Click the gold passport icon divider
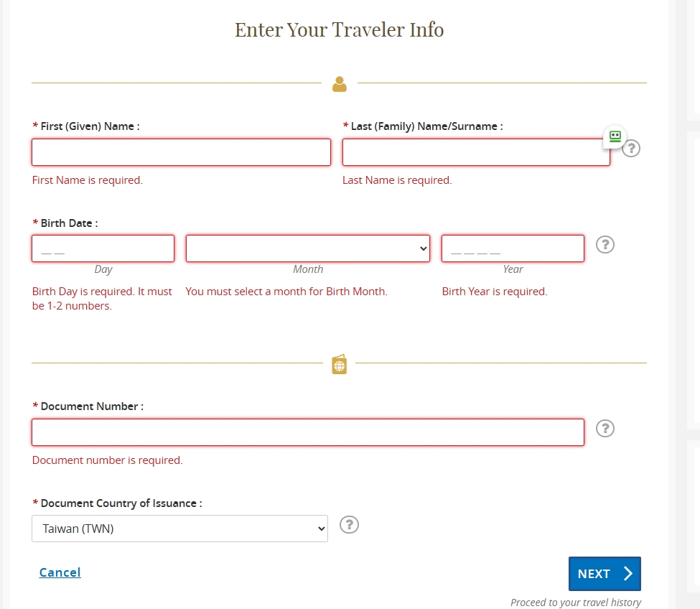 coord(340,364)
